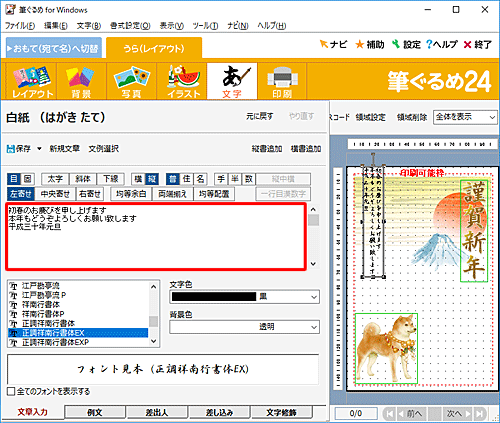The width and height of the screenshot is (500, 423).
Task: Click text box scrollbar down arrow
Action: point(313,264)
